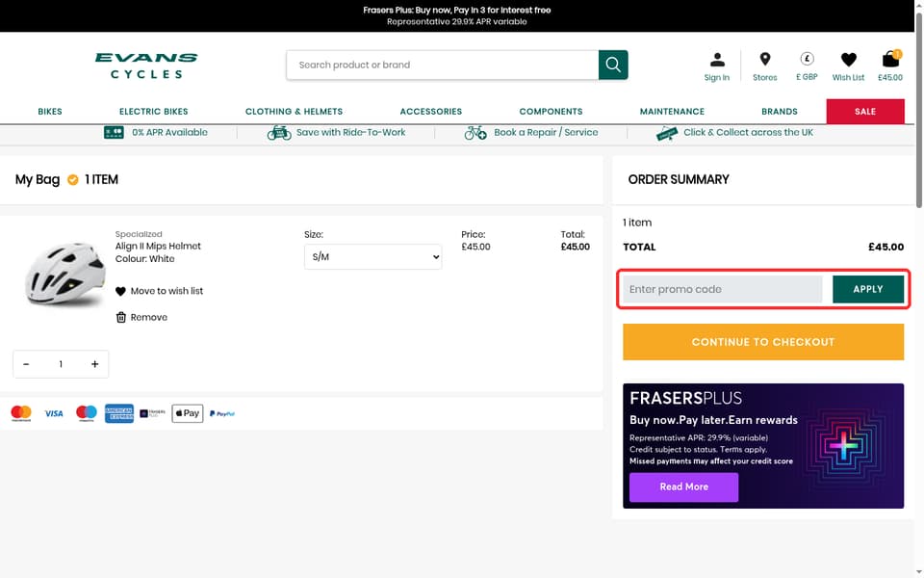Click the trash can icon beside Remove

tap(121, 317)
